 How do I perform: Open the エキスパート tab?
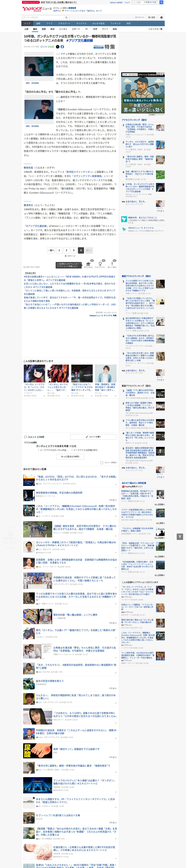pos(64,23)
